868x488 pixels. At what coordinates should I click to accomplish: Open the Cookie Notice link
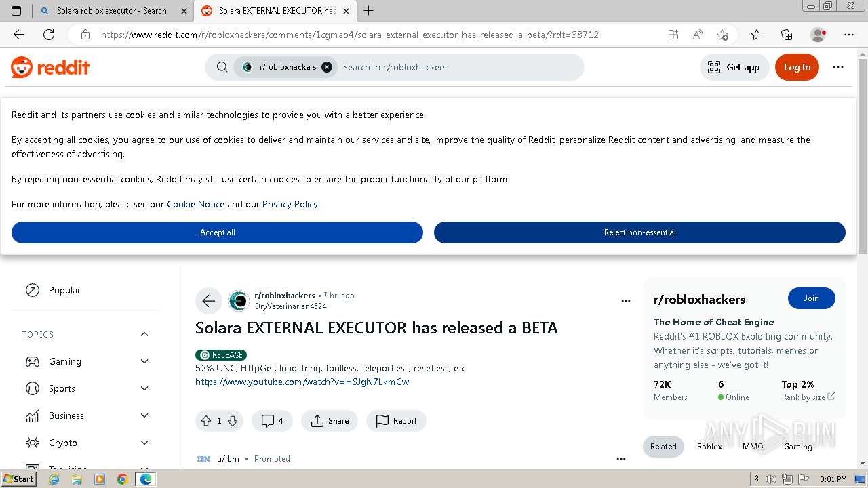point(195,204)
